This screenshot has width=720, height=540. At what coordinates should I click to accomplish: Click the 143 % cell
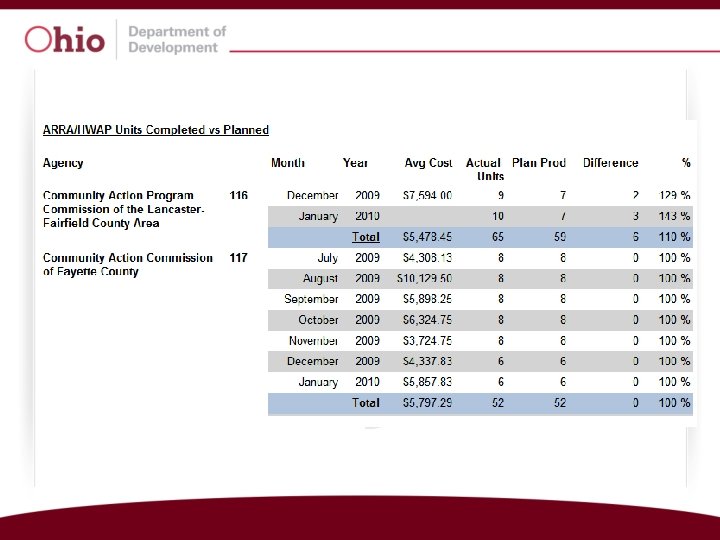(x=674, y=216)
